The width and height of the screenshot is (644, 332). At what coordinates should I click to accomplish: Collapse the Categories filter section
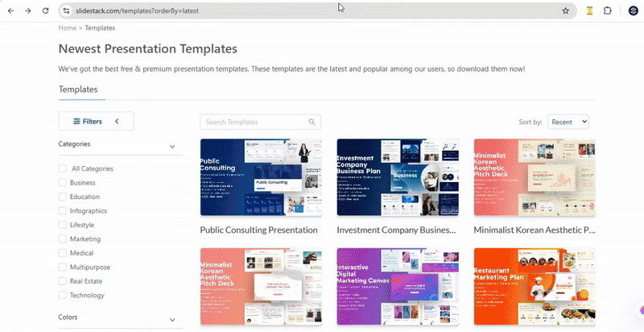click(172, 147)
